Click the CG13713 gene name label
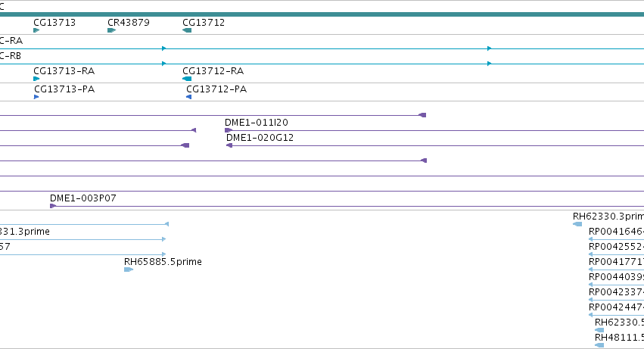Viewport: 644px width, 349px height. click(x=54, y=23)
